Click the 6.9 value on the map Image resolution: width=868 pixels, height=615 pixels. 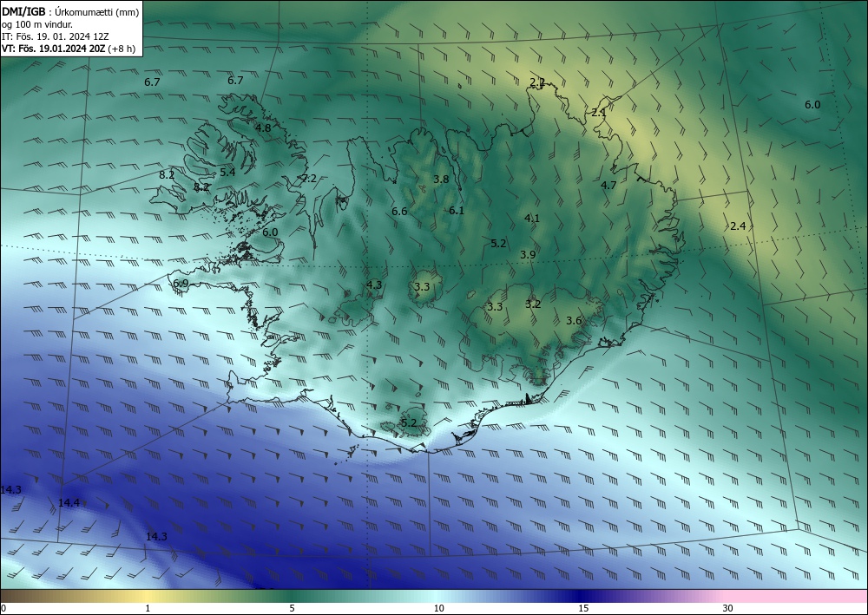click(181, 284)
